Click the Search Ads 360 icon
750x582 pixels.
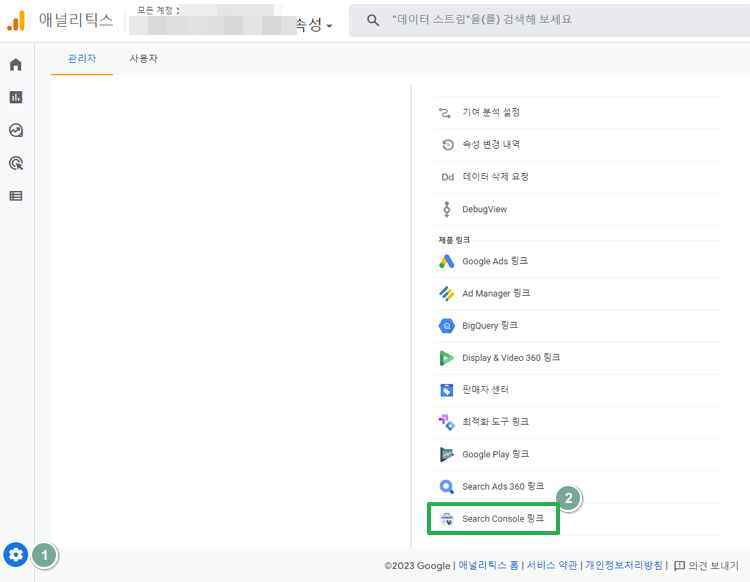[x=447, y=487]
